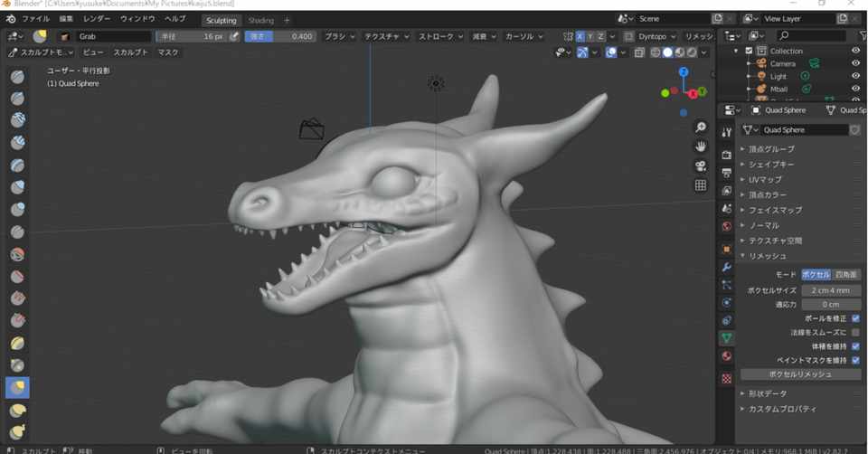Select wireframe viewport shading mode

click(656, 52)
